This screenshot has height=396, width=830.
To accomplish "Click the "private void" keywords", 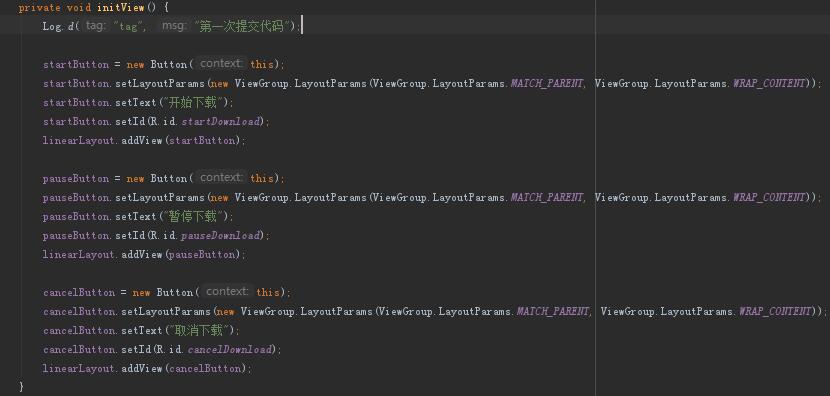I will pyautogui.click(x=56, y=8).
